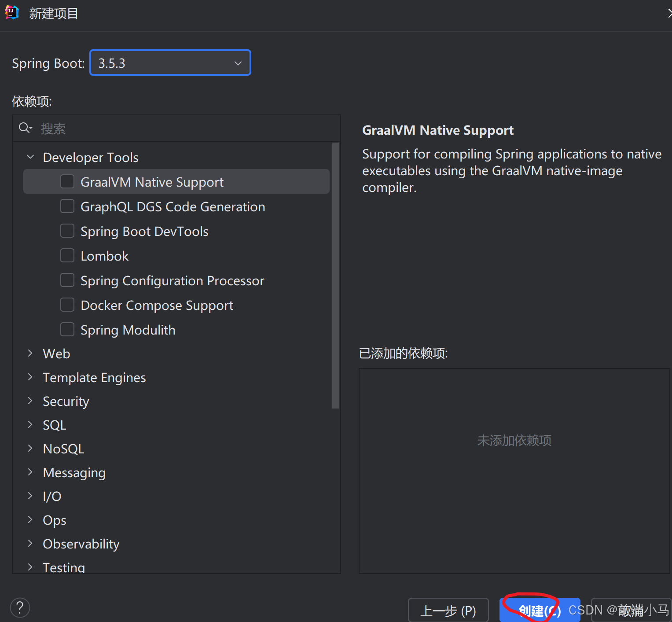Enable the Lombok dependency checkbox
The image size is (672, 622).
[x=67, y=255]
